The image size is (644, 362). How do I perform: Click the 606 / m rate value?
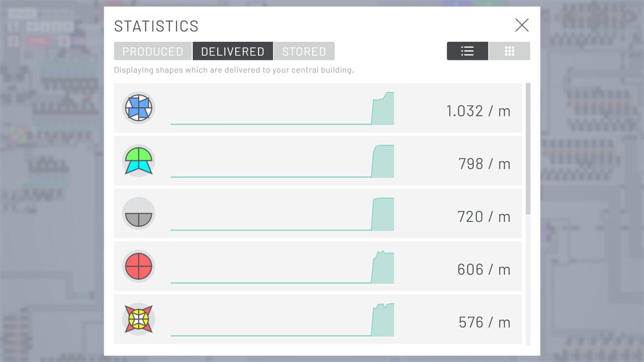484,269
